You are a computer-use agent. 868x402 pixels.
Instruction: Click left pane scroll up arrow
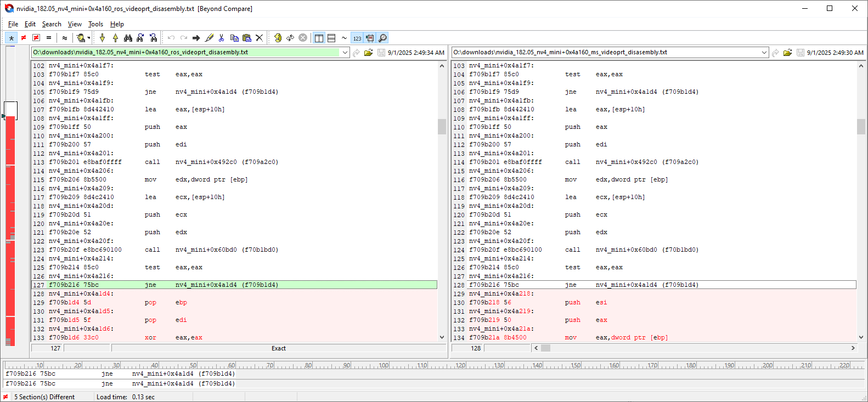442,66
